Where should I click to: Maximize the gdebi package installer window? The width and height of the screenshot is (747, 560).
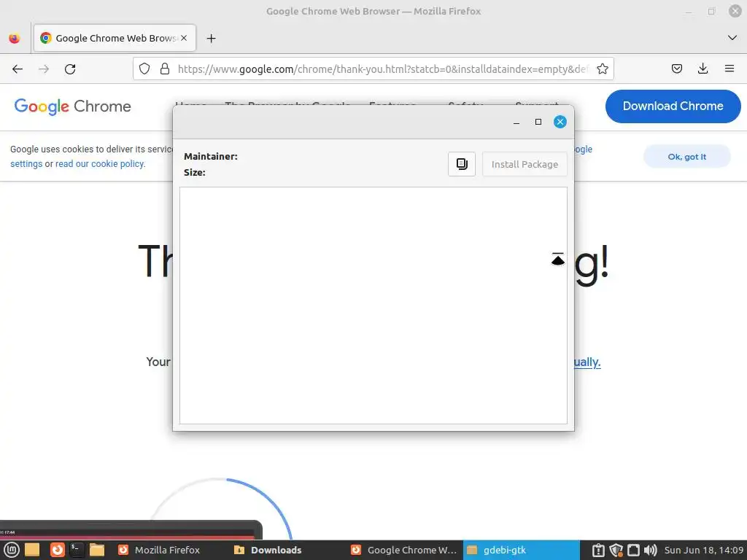(538, 122)
